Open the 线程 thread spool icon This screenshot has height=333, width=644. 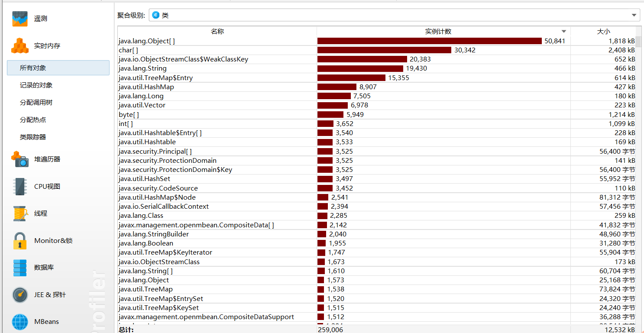click(20, 213)
